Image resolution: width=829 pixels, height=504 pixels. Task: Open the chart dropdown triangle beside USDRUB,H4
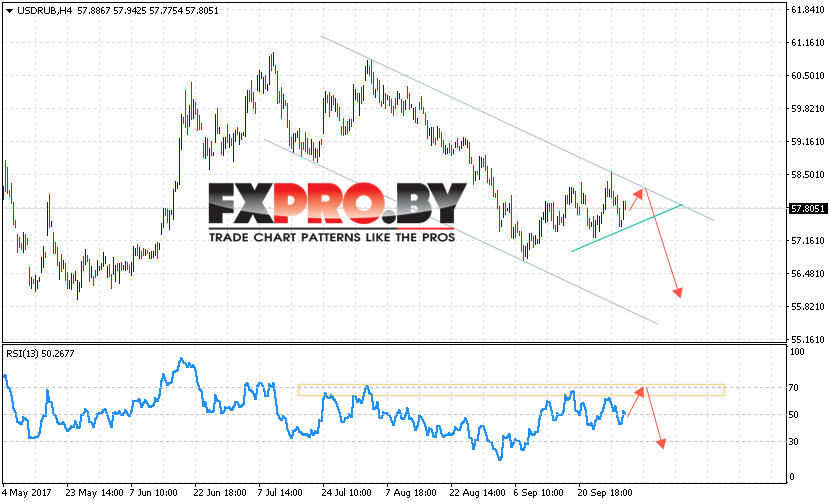pos(10,11)
